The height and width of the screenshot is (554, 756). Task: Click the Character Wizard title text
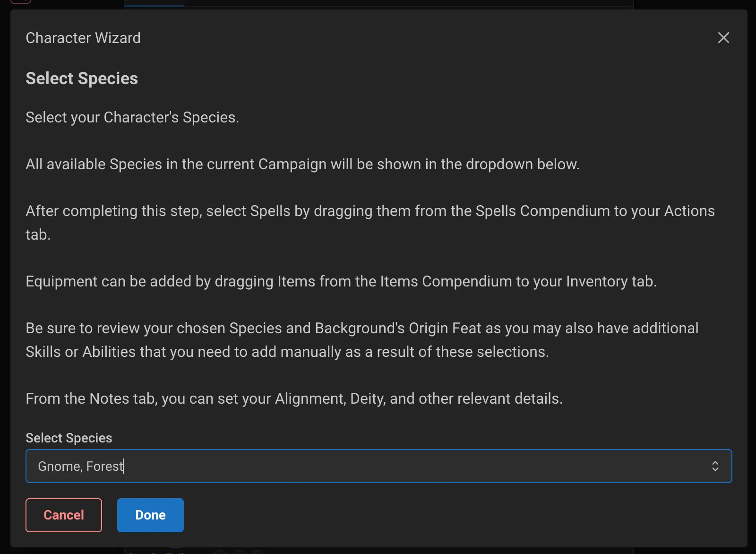pos(83,38)
